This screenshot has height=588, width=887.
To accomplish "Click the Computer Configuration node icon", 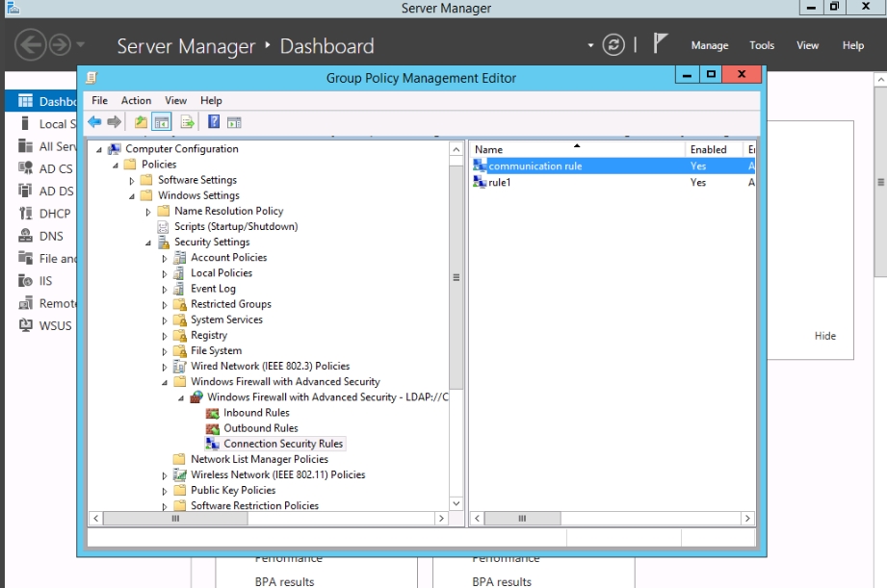I will (115, 149).
